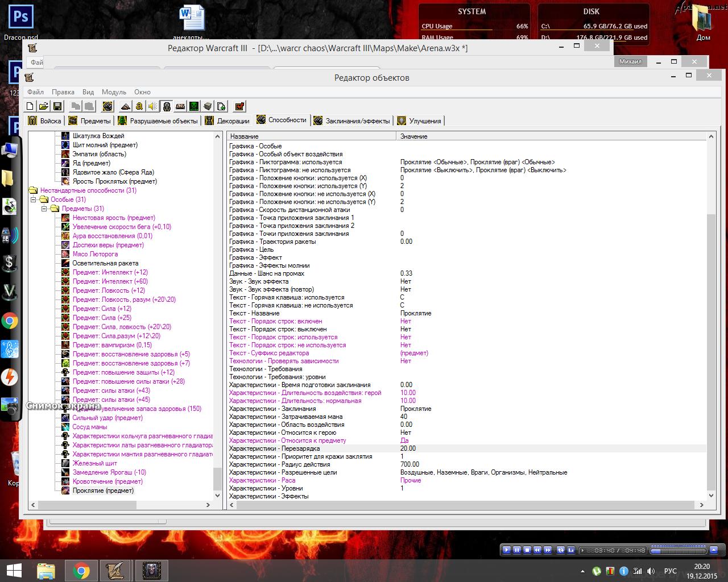Open file using the folder toolbar icon
The height and width of the screenshot is (582, 728).
pos(44,106)
